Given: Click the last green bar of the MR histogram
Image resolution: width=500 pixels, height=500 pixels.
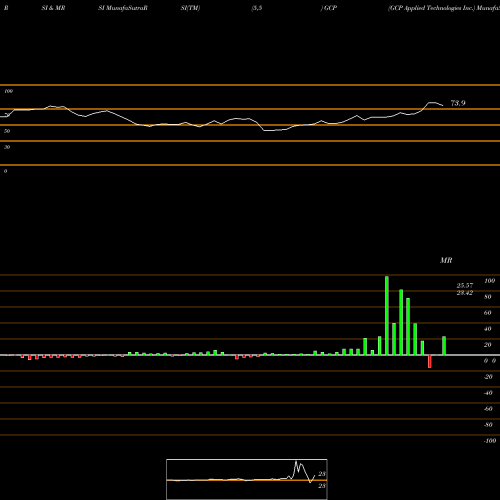Looking at the screenshot, I should pos(444,346).
